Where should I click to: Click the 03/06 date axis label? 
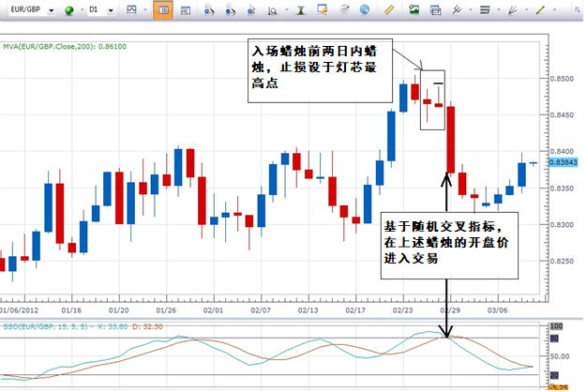point(498,310)
